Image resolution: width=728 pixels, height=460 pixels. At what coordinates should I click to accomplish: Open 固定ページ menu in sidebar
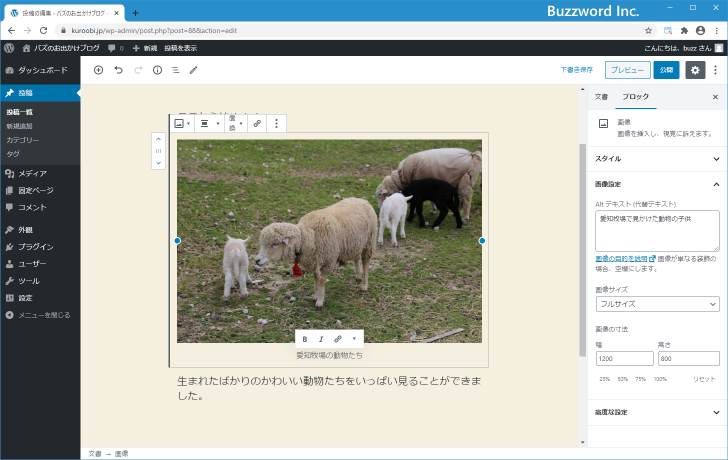point(40,190)
